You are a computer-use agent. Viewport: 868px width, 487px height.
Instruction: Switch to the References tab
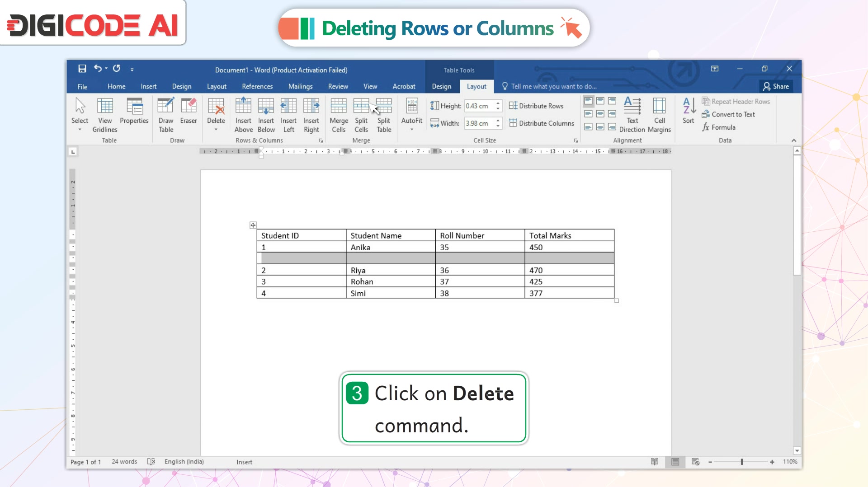pyautogui.click(x=257, y=86)
